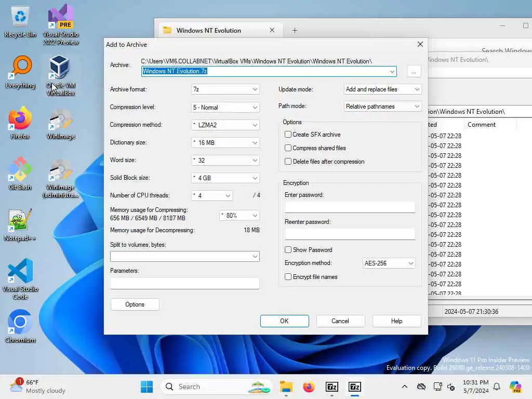Open the Word size dropdown
The height and width of the screenshot is (399, 532).
(x=225, y=160)
